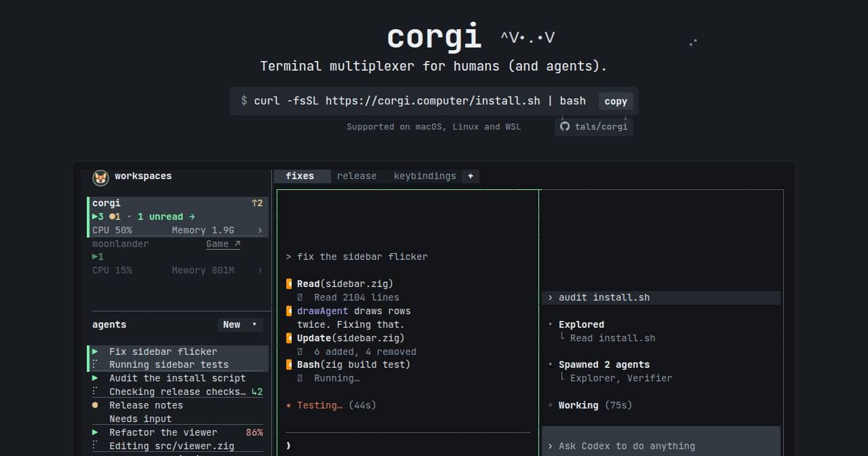The height and width of the screenshot is (456, 868).
Task: Click the orange marker beside Read(sidebar.zig)
Action: click(x=290, y=284)
